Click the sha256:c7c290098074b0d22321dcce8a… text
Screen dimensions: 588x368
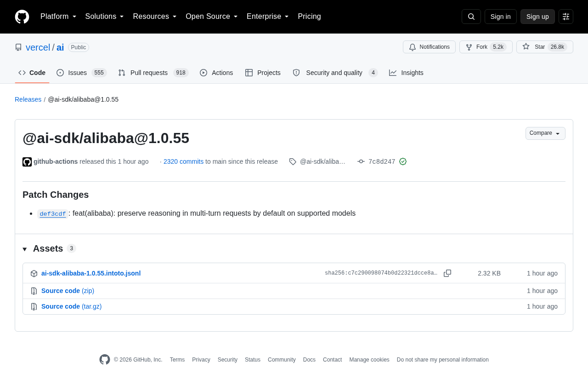tap(381, 273)
